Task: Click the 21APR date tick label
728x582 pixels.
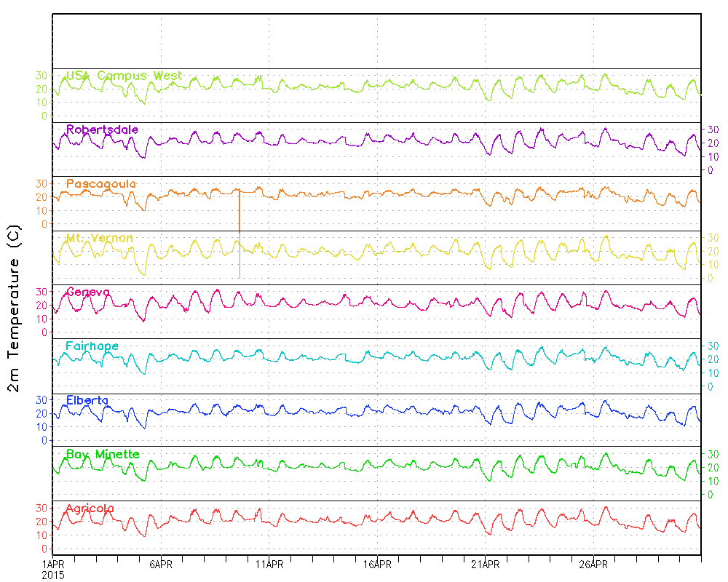Action: tap(486, 565)
